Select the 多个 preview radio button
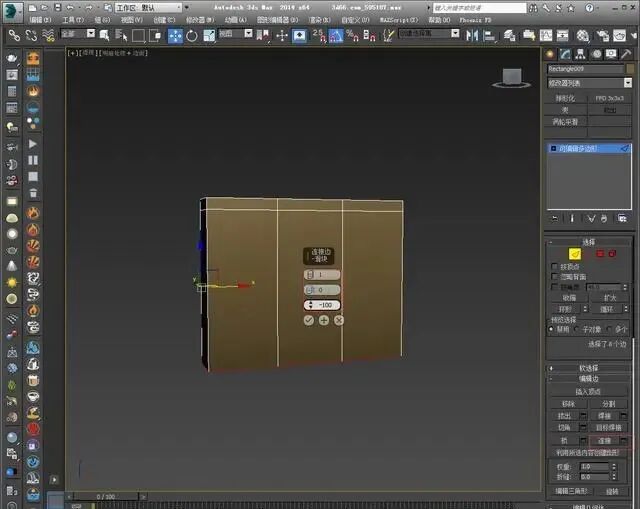640x509 pixels. [609, 329]
